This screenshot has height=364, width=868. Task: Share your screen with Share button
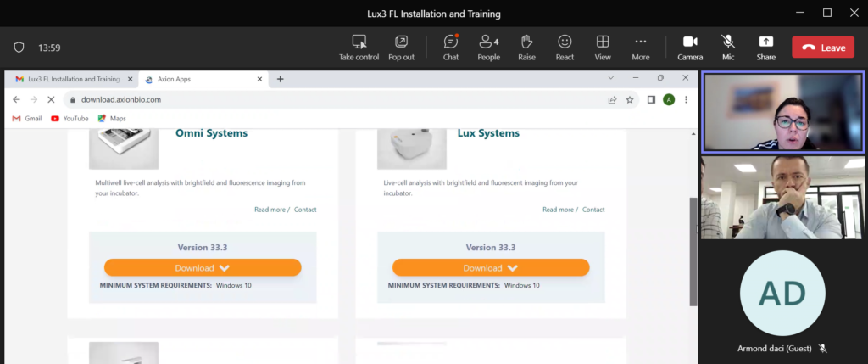pyautogui.click(x=766, y=48)
